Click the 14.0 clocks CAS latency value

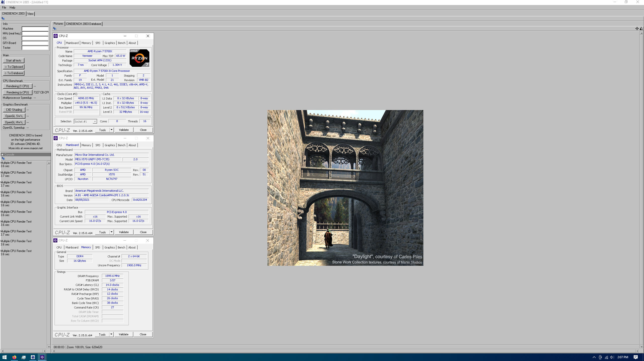tap(112, 285)
